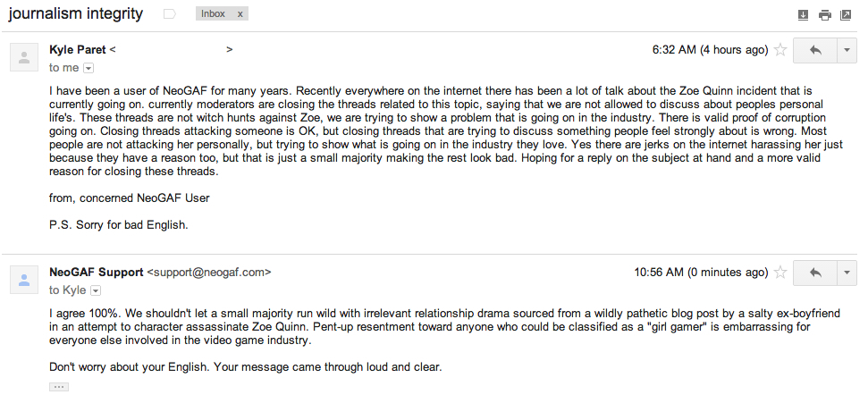Reply to Kyle Paret's message

pyautogui.click(x=814, y=50)
